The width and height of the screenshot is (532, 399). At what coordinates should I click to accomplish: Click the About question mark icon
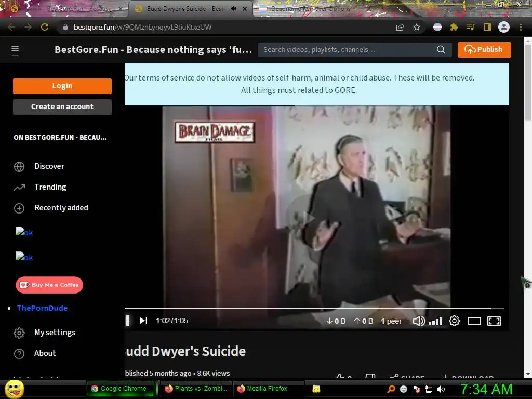tap(19, 353)
